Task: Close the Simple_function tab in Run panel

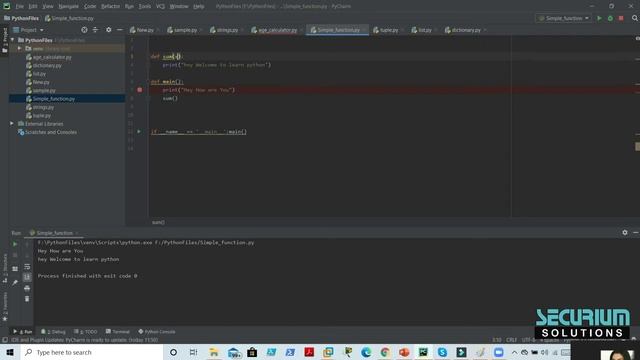Action: coord(77,233)
